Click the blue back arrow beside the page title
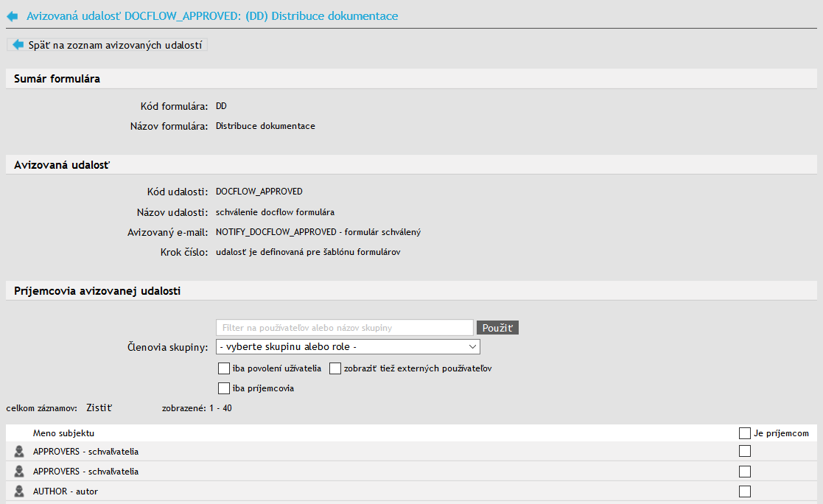This screenshot has width=823, height=504. [x=13, y=15]
